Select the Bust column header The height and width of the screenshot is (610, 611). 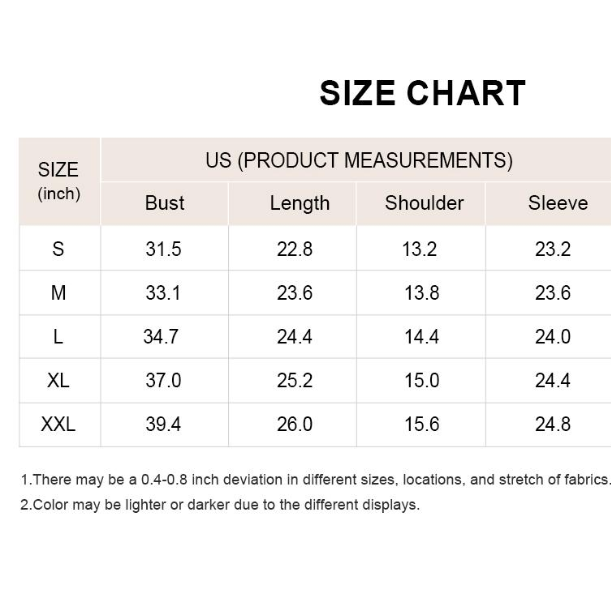(x=164, y=203)
